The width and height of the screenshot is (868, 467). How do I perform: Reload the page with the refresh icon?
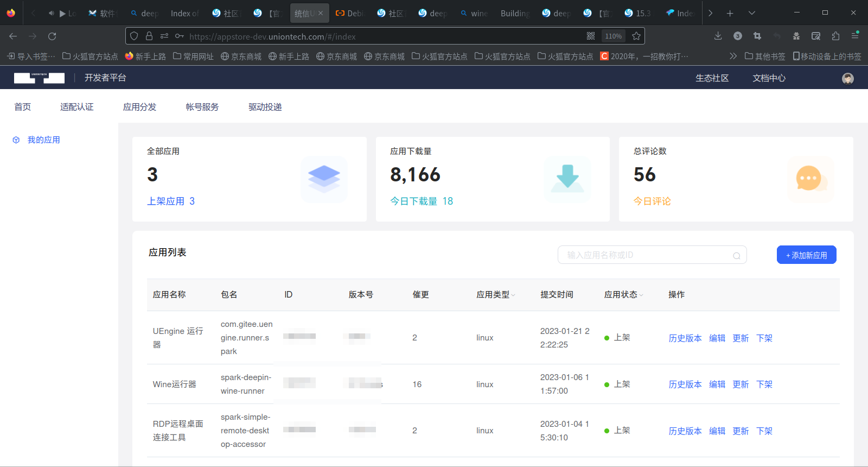(52, 36)
